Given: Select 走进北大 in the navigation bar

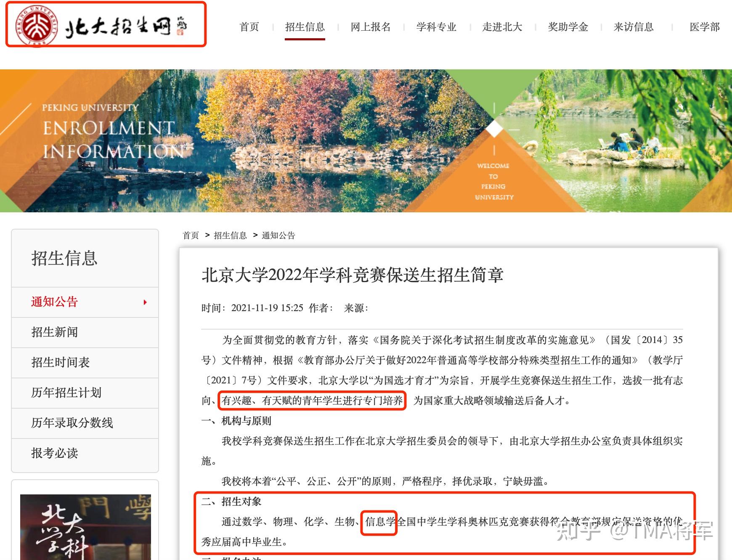Looking at the screenshot, I should 502,27.
